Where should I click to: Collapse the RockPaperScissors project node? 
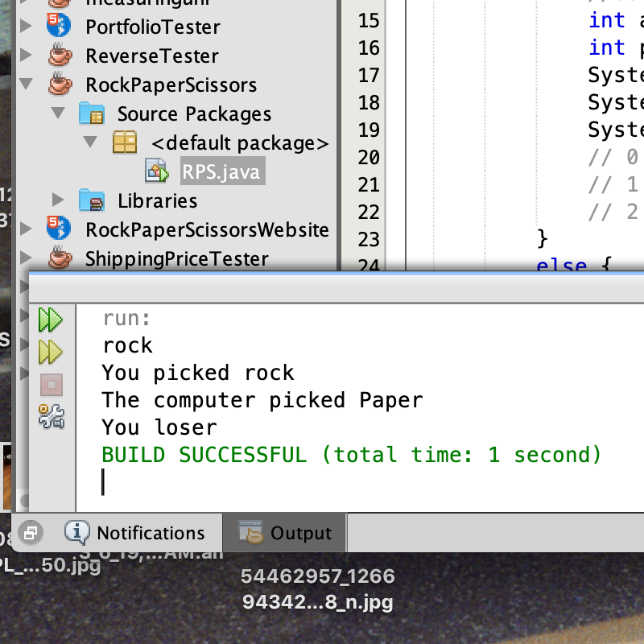[26, 85]
